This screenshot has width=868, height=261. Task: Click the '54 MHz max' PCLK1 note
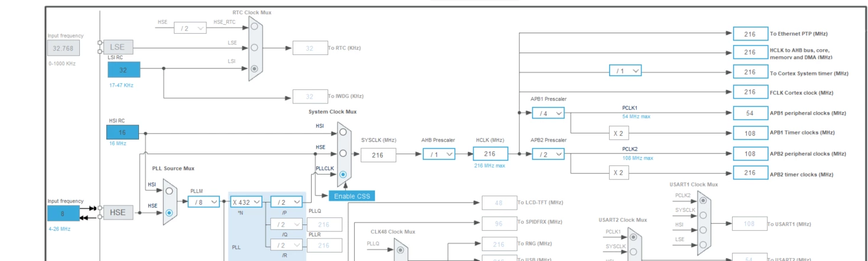click(x=636, y=116)
